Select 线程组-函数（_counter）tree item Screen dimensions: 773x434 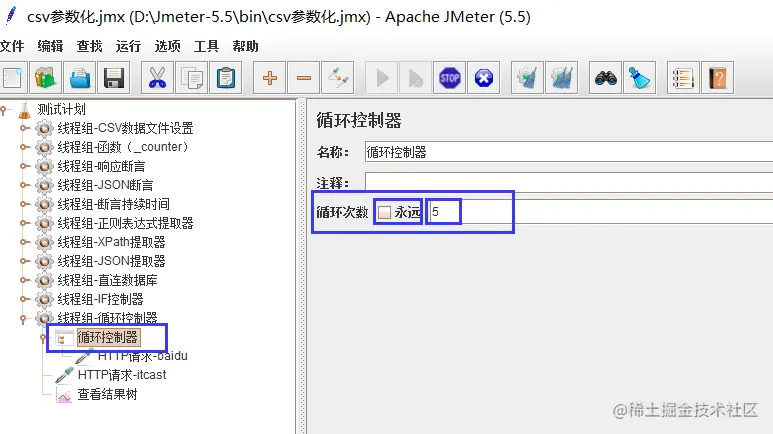123,147
